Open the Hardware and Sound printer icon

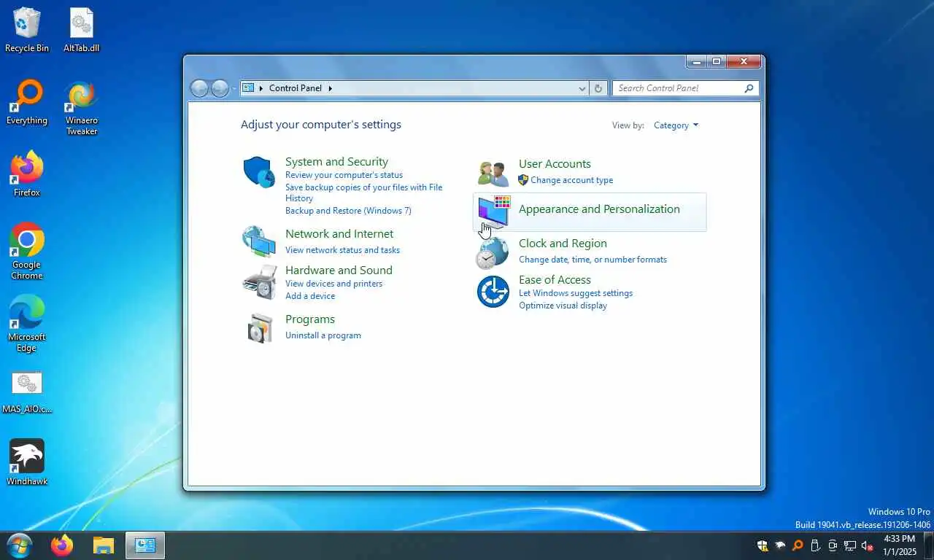point(260,281)
